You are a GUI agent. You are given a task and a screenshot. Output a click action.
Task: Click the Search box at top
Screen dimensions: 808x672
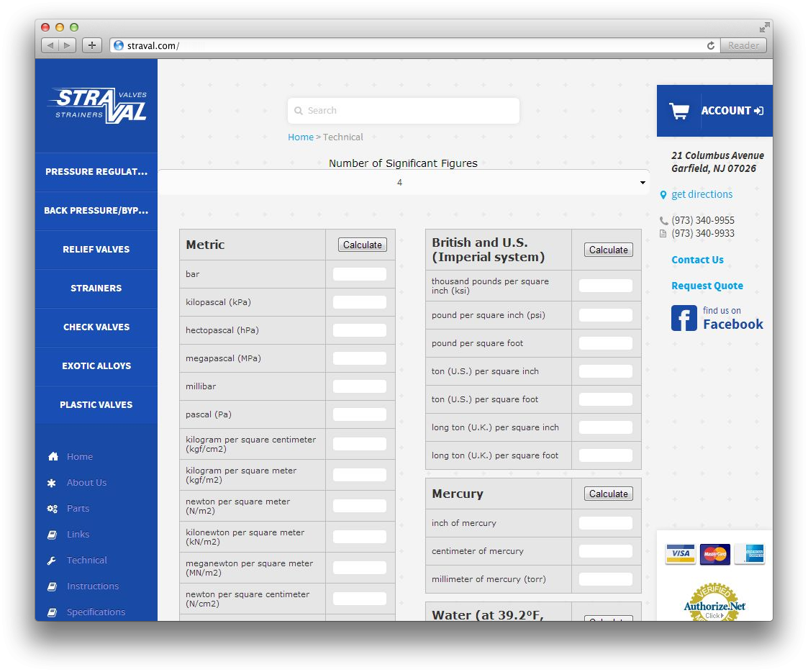coord(403,111)
